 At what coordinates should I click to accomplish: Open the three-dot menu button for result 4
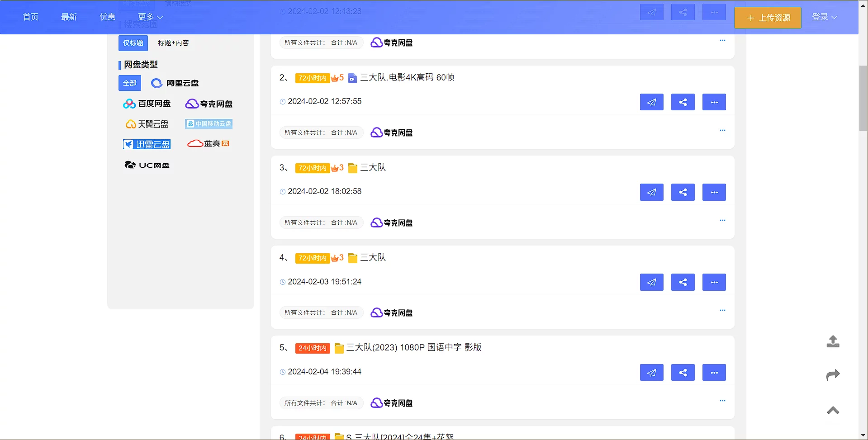(x=714, y=282)
